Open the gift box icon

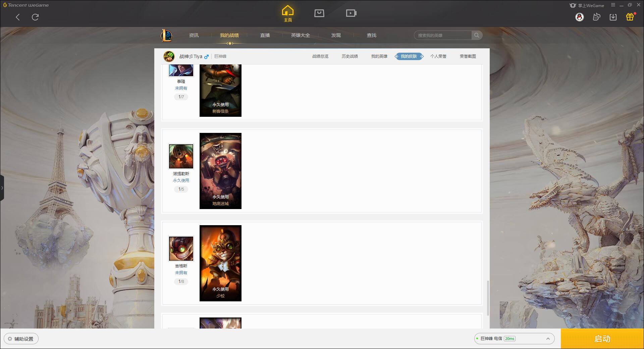(x=630, y=17)
